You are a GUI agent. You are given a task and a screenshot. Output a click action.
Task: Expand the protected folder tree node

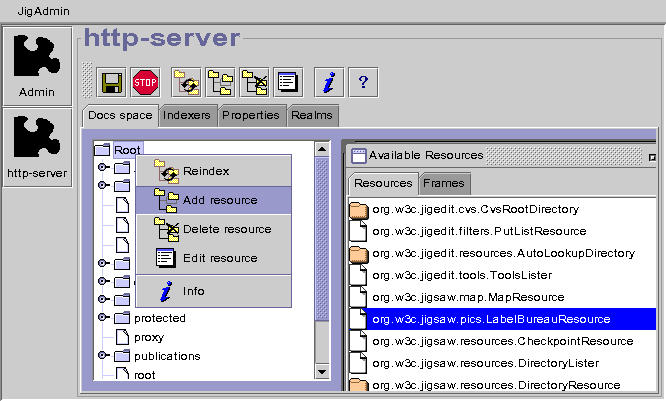tap(102, 318)
